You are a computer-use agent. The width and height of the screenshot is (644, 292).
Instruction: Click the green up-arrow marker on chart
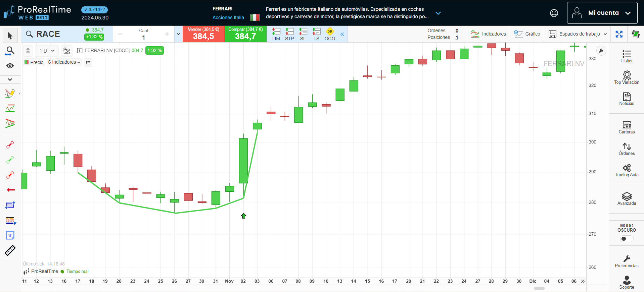pyautogui.click(x=244, y=216)
